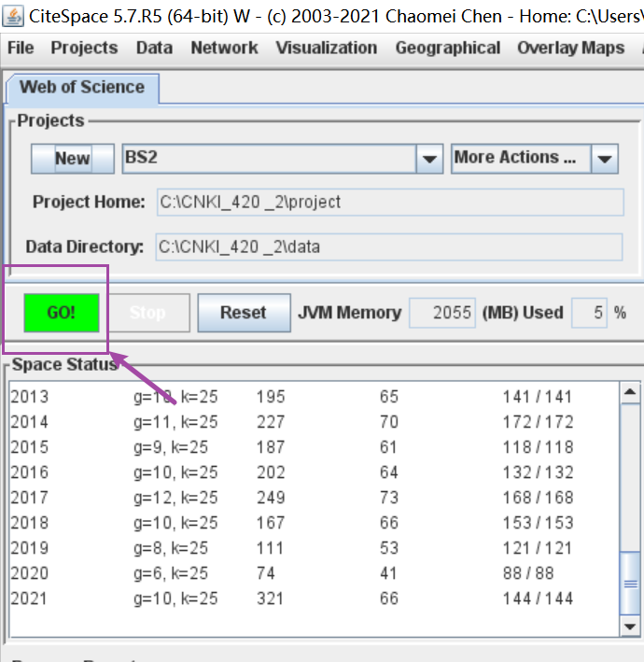Select the 2014 row year
644x662 pixels.
(x=30, y=422)
